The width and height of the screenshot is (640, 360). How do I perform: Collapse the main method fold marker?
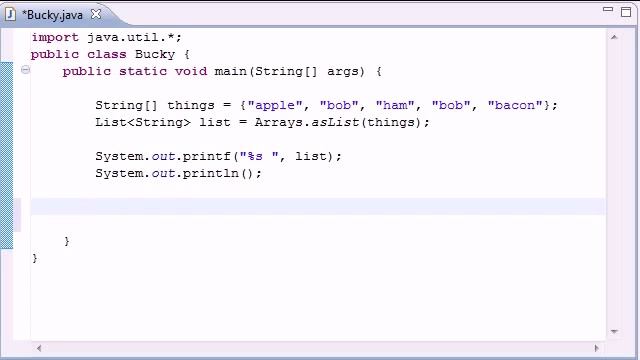(25, 70)
